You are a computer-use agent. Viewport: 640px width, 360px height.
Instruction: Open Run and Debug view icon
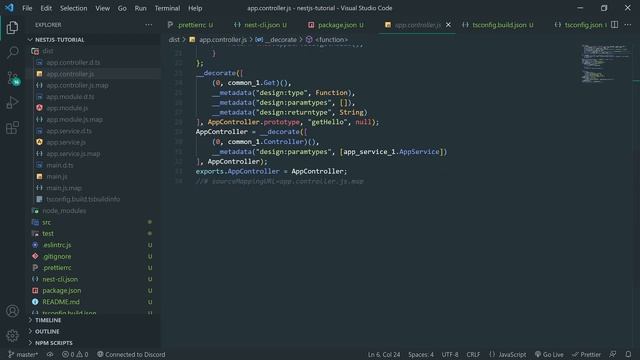[12, 102]
